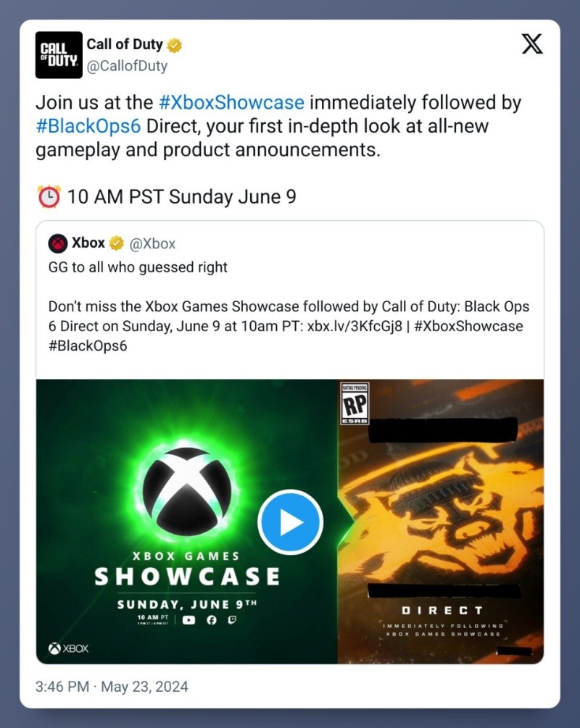The height and width of the screenshot is (728, 580).
Task: Open the #XboxShowcase hashtag in main post
Action: click(231, 102)
